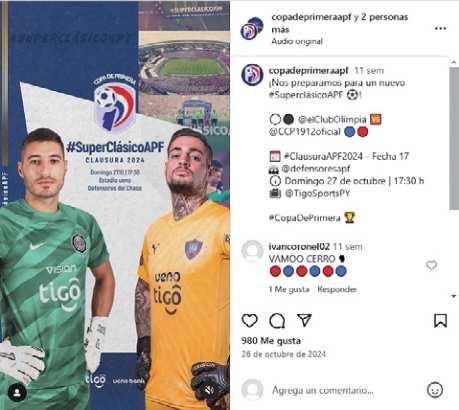This screenshot has height=410, width=459.
Task: Open emoji picker in comment box
Action: pos(435,389)
